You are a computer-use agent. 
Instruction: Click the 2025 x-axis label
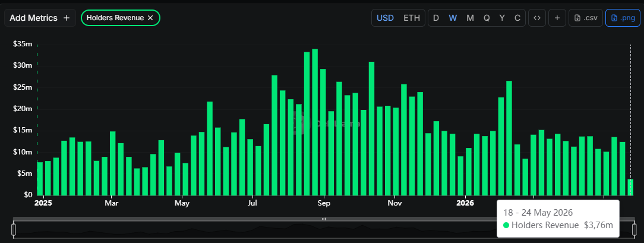tap(43, 203)
